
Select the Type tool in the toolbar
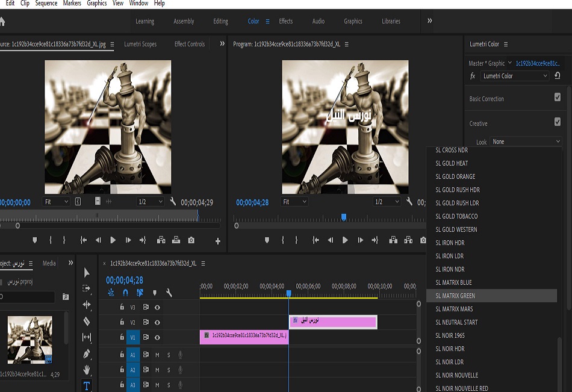pyautogui.click(x=87, y=385)
